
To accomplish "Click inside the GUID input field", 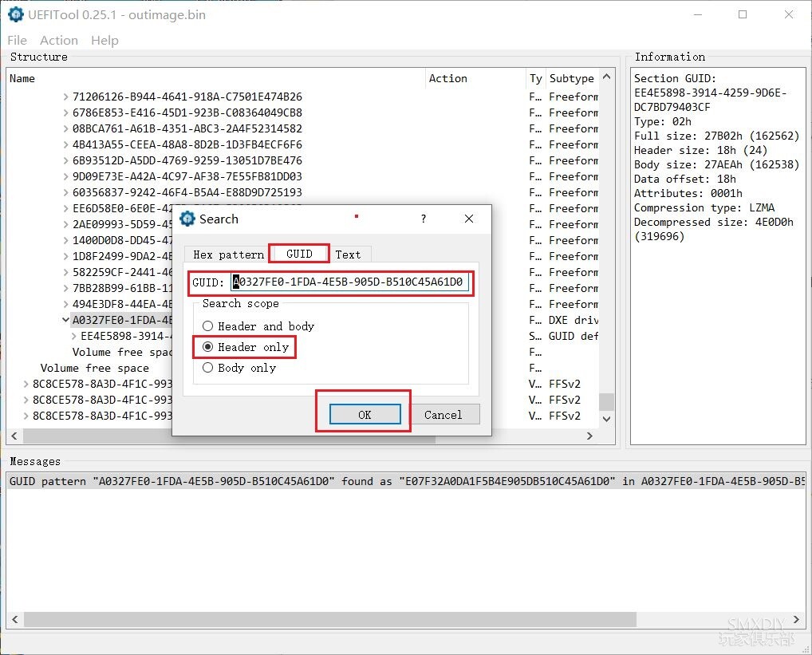I will point(349,282).
